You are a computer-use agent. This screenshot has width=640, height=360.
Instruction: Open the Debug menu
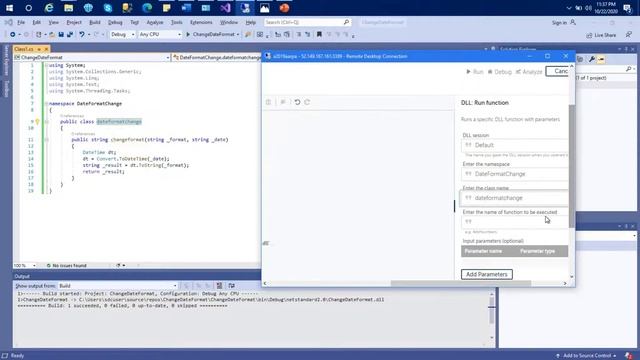(x=115, y=22)
